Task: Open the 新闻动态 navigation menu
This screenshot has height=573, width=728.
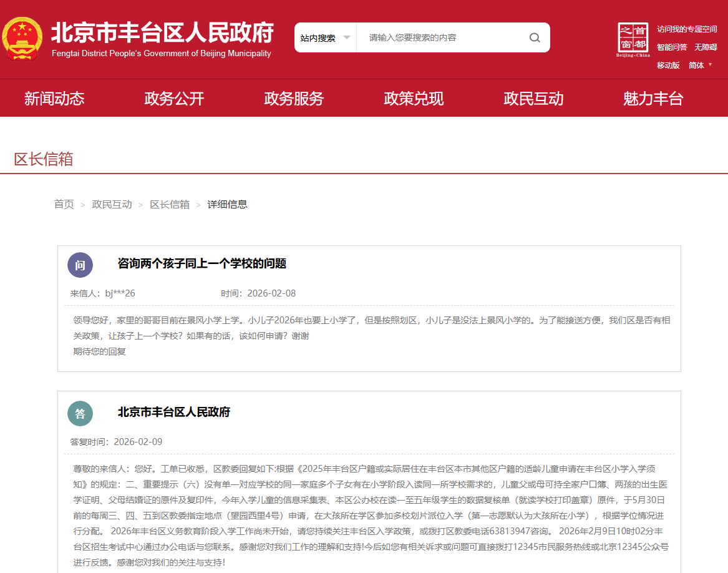Action: pos(54,98)
